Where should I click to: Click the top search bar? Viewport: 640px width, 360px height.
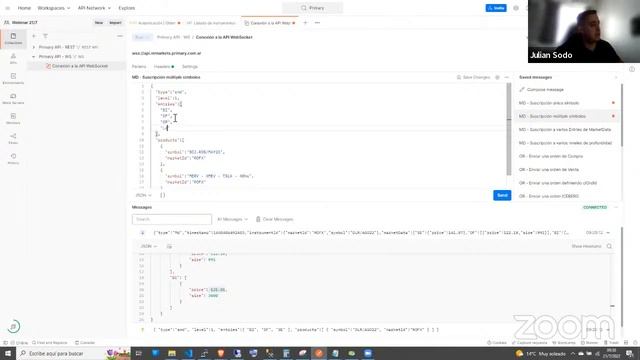click(x=313, y=8)
